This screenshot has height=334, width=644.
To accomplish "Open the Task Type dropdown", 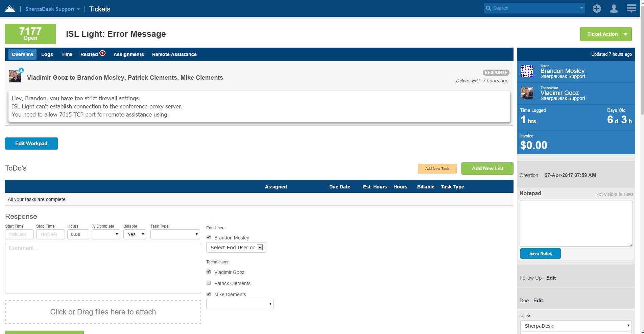I will point(175,234).
